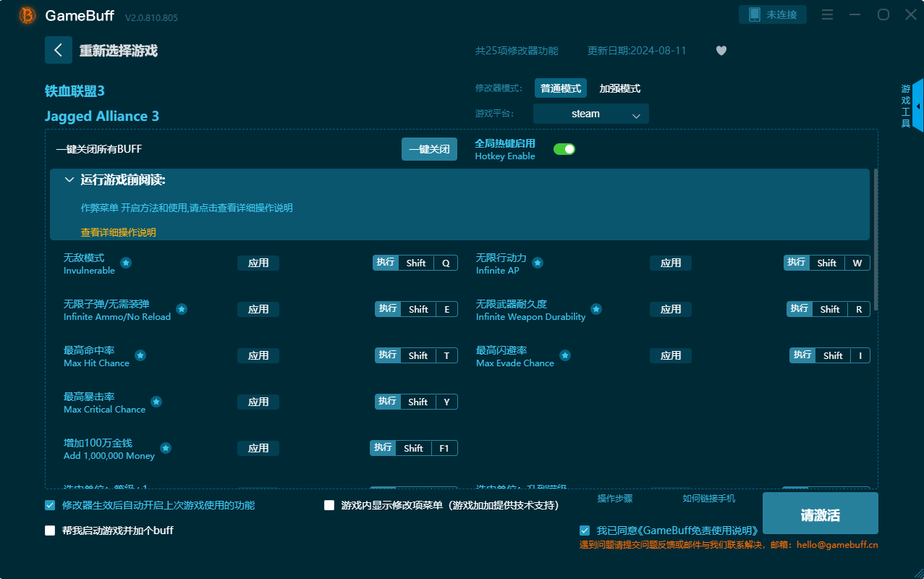924x579 pixels.
Task: Favorite this trainer using the heart icon
Action: [x=721, y=51]
